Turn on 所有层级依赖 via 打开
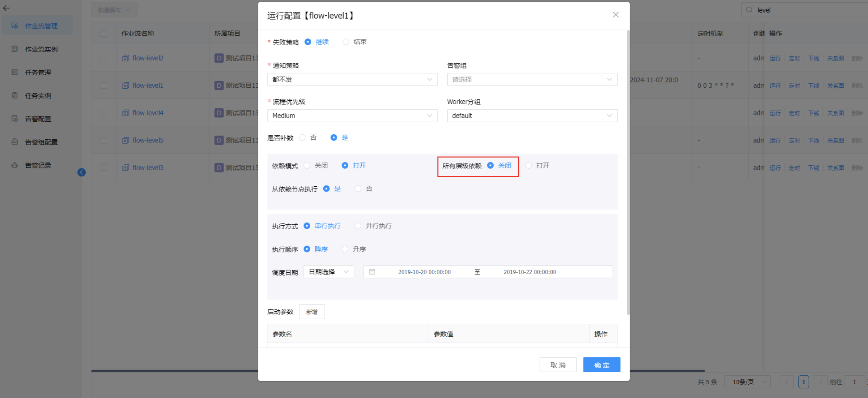 [x=529, y=165]
